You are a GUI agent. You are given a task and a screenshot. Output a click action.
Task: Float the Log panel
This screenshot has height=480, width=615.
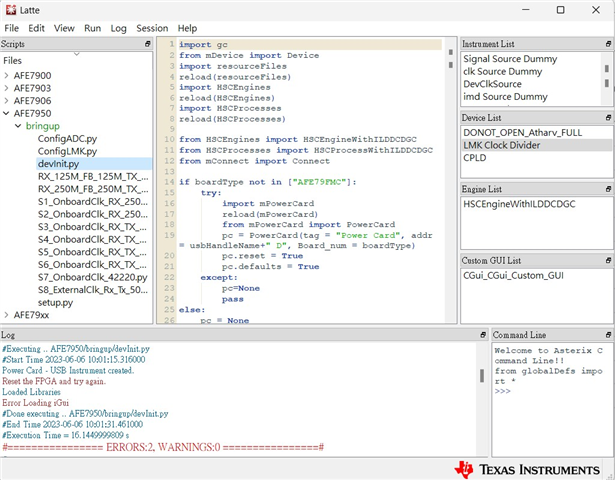pyautogui.click(x=483, y=335)
